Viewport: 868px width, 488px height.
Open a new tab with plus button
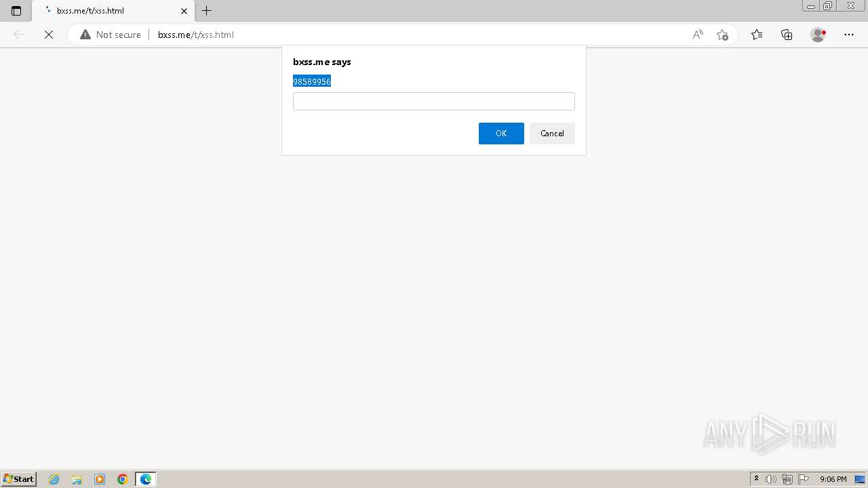[x=207, y=11]
